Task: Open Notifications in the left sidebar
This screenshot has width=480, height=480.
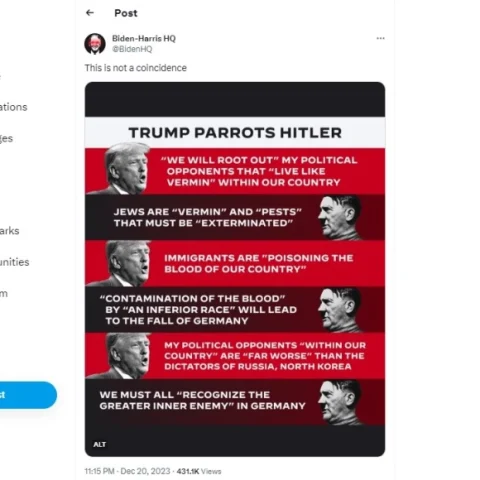Action: coord(13,107)
